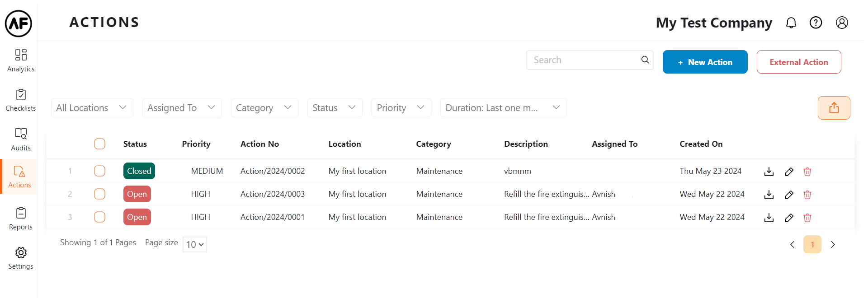Open the notifications bell
Screen dimensions: 868x298
click(791, 23)
